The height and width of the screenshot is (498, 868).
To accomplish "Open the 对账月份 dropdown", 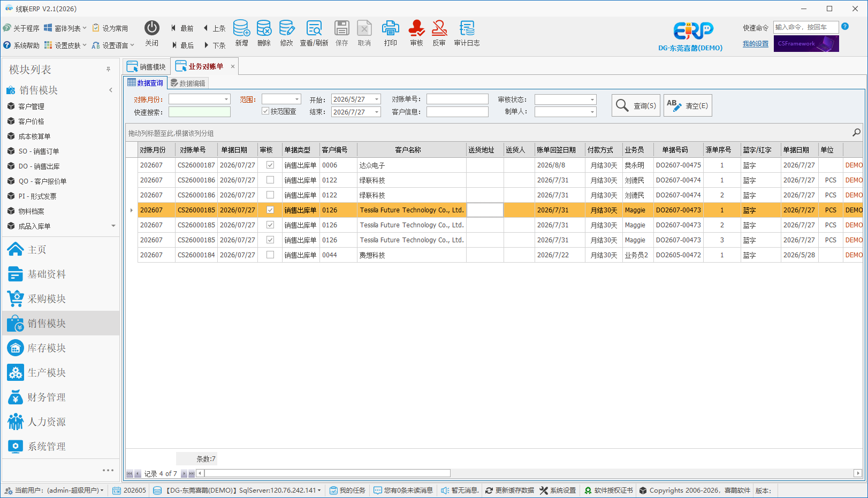I will coord(226,99).
